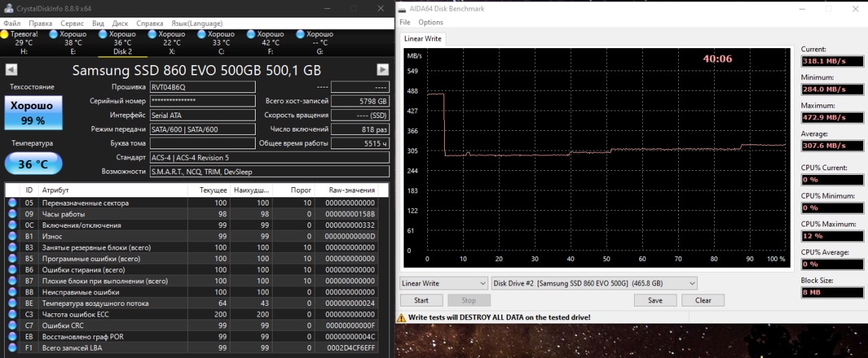This screenshot has width=868, height=358.
Task: Click status orb for attribute F1
Action: pyautogui.click(x=12, y=347)
